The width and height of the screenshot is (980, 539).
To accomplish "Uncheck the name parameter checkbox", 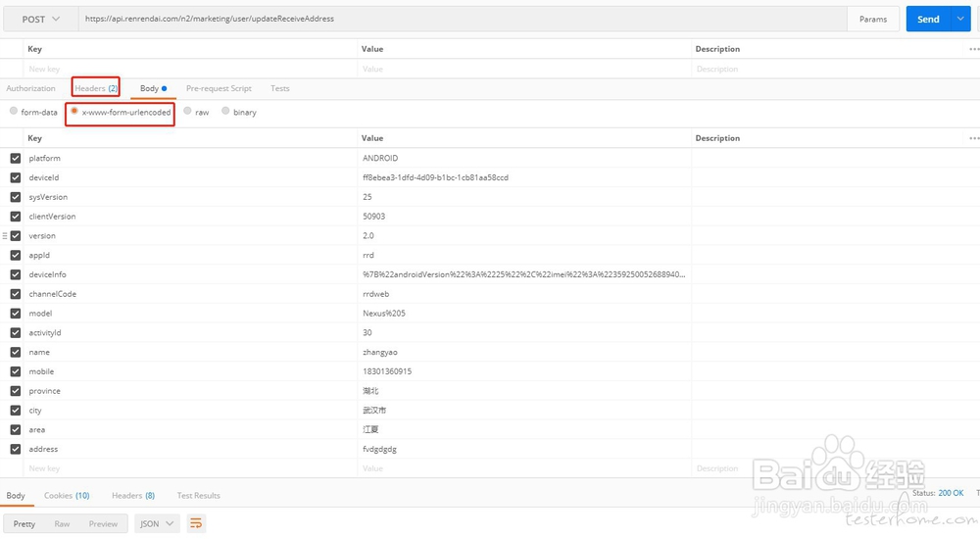I will pos(16,352).
